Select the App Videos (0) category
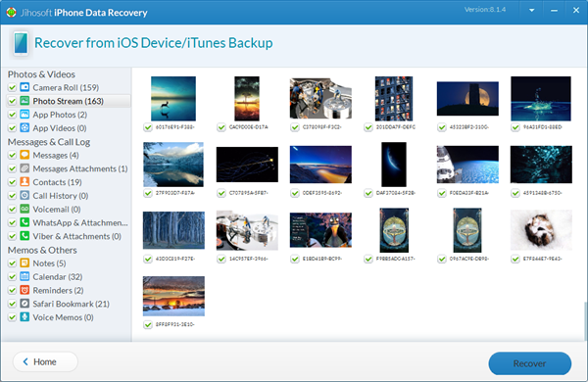This screenshot has width=588, height=382. pyautogui.click(x=59, y=128)
